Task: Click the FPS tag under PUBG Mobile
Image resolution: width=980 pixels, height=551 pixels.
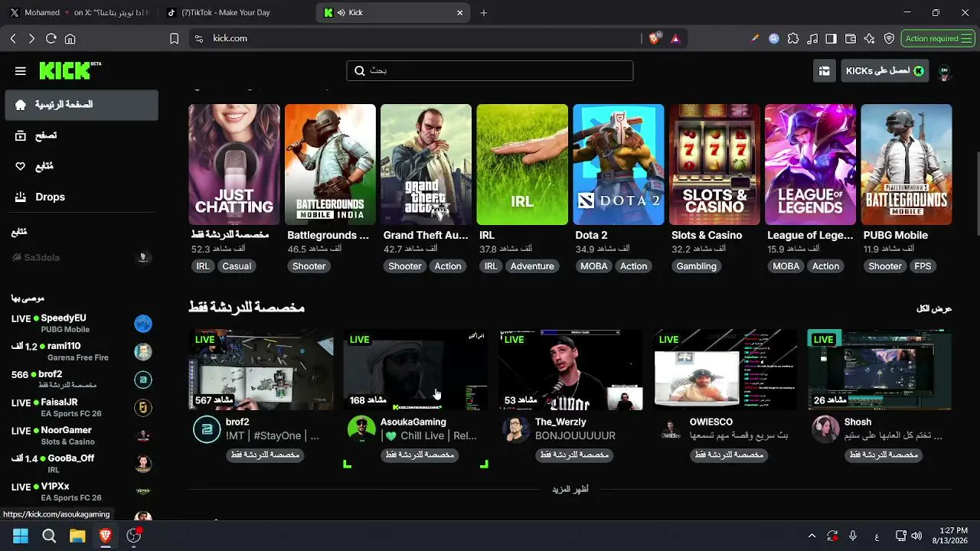Action: coord(923,266)
